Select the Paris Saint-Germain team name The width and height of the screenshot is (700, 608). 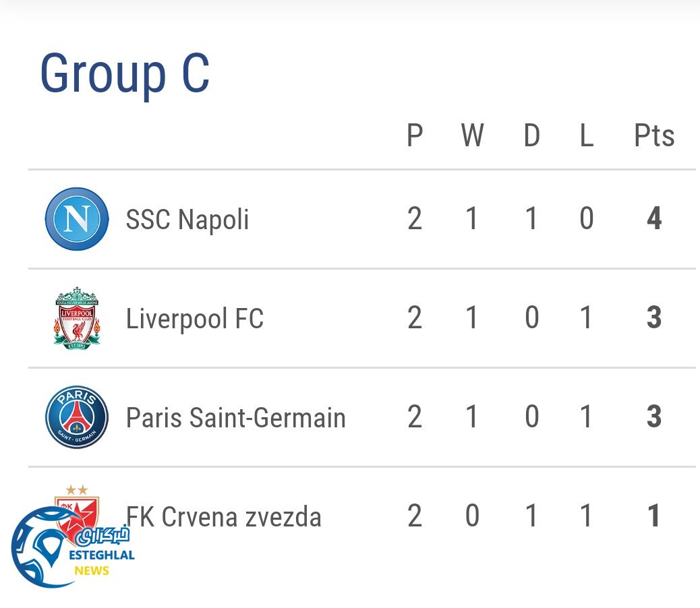click(235, 418)
